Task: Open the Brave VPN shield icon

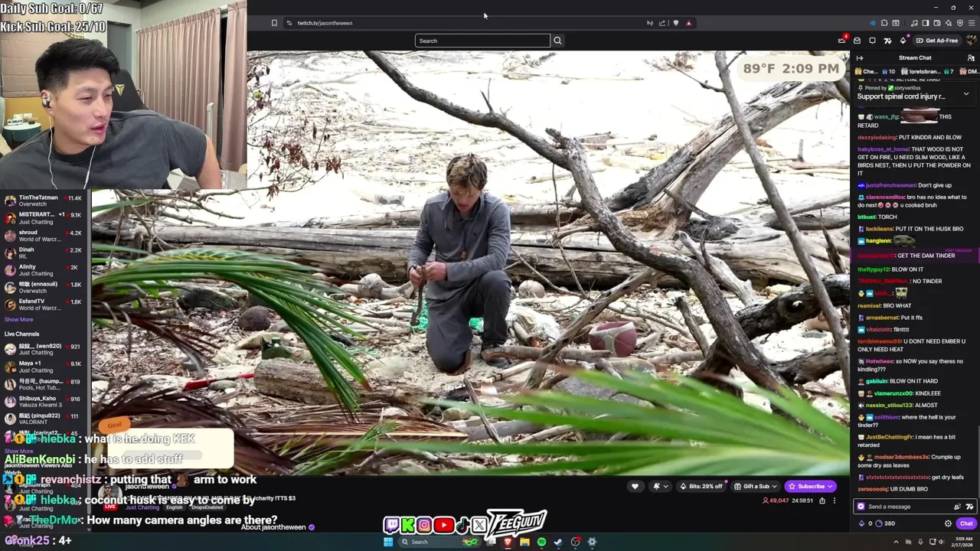Action: (960, 23)
